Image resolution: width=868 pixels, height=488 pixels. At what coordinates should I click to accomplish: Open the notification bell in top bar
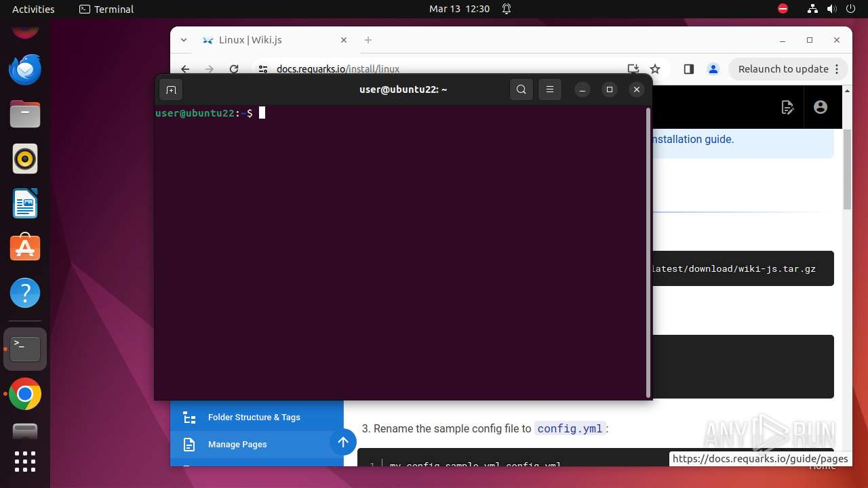507,9
